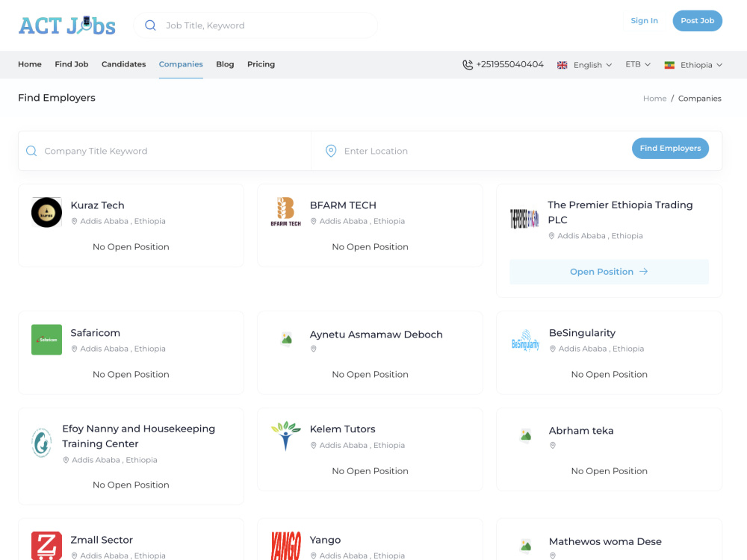Viewport: 747px width, 560px height.
Task: Click the Home breadcrumb link
Action: click(654, 99)
